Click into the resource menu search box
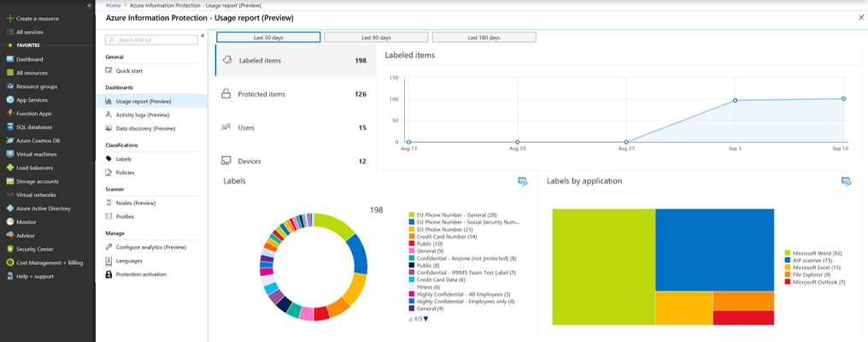Viewport: 868px width, 342px height. (151, 40)
